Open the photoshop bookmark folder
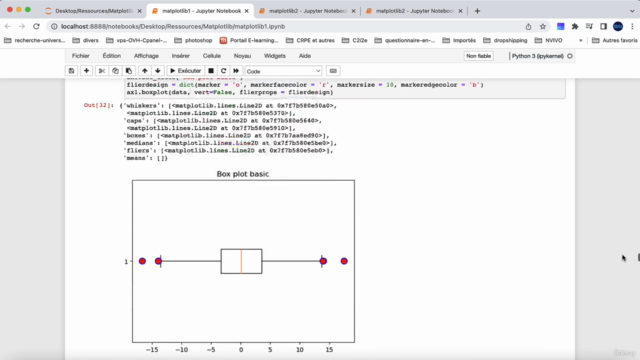 click(193, 40)
